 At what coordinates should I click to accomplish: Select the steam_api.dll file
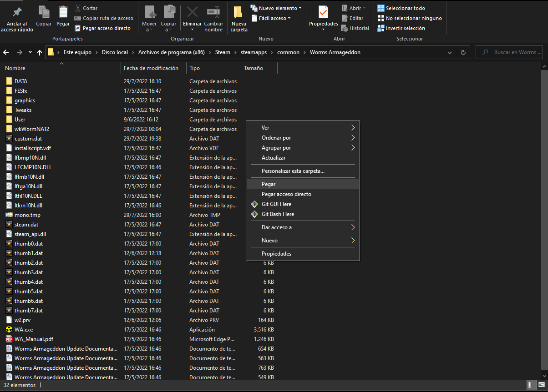tap(30, 234)
